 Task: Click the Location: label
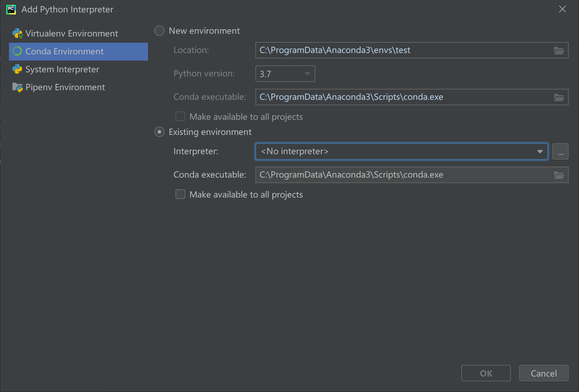(191, 50)
